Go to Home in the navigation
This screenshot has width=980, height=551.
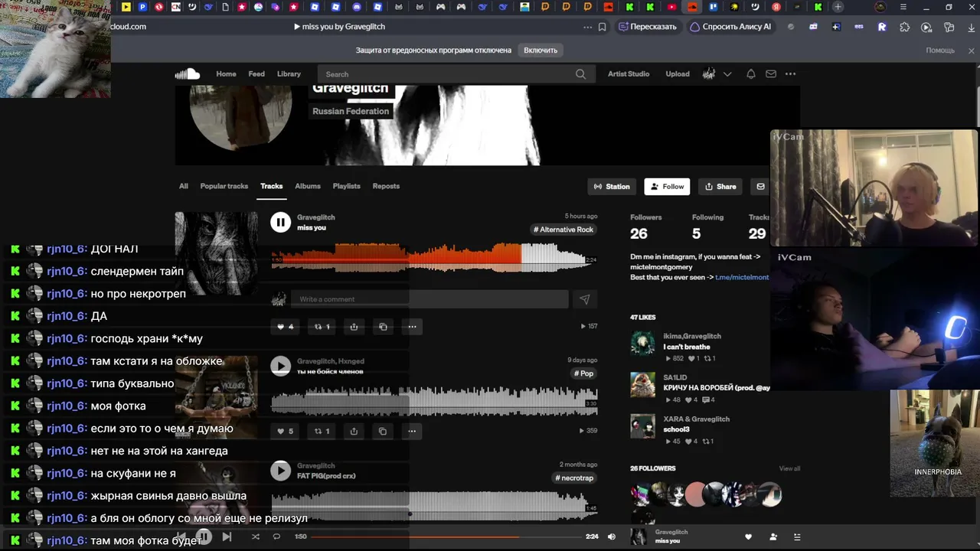click(226, 74)
